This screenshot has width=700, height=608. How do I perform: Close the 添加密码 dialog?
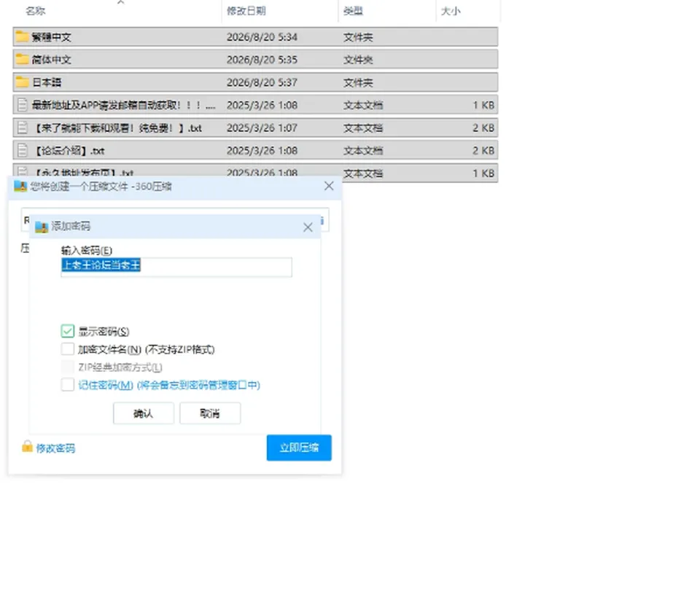(308, 227)
